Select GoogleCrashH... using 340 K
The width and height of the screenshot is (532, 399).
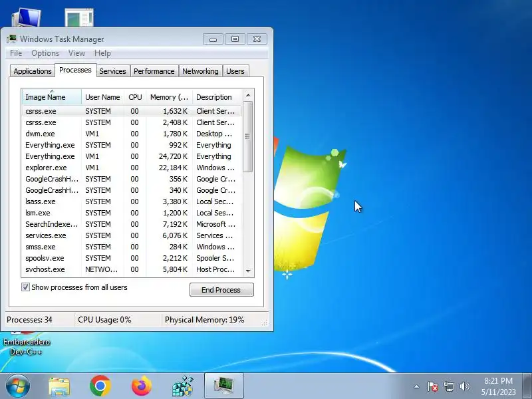(x=132, y=190)
